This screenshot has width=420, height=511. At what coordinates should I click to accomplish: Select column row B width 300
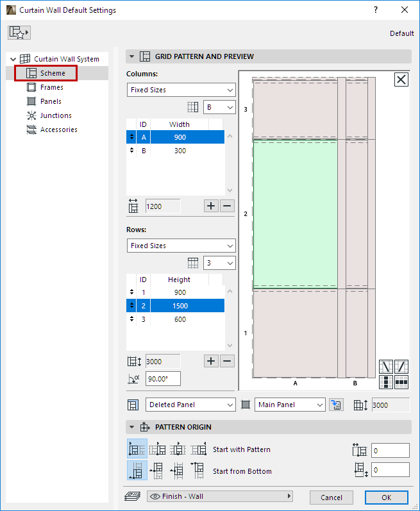click(x=175, y=151)
